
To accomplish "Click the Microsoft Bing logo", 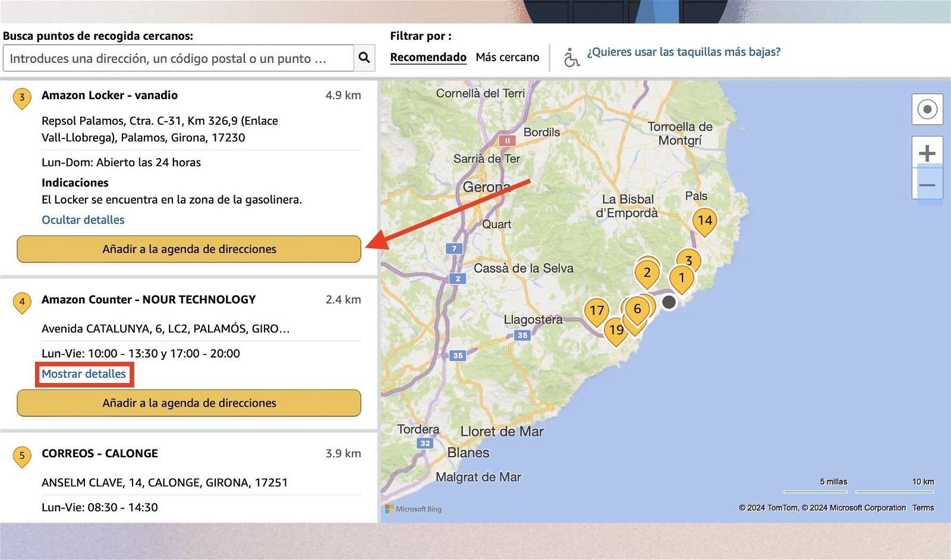I will [413, 509].
